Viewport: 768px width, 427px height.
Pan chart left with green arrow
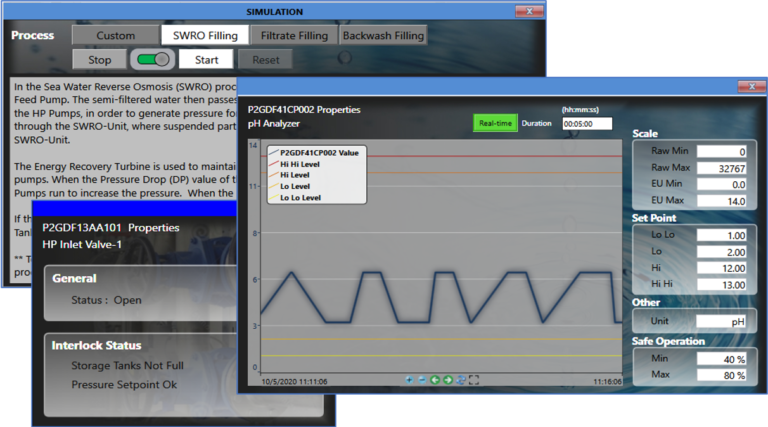tap(435, 380)
